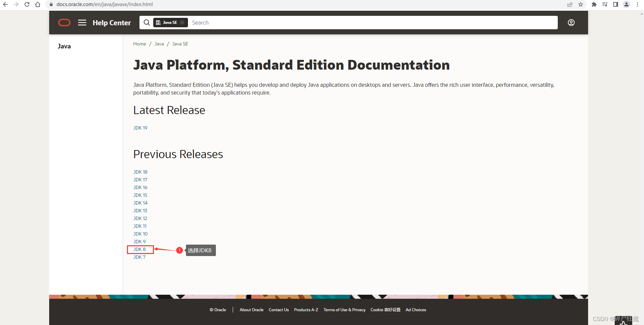Open the Chrome three-dot menu
Screen dimensions: 644x325
point(637,4)
